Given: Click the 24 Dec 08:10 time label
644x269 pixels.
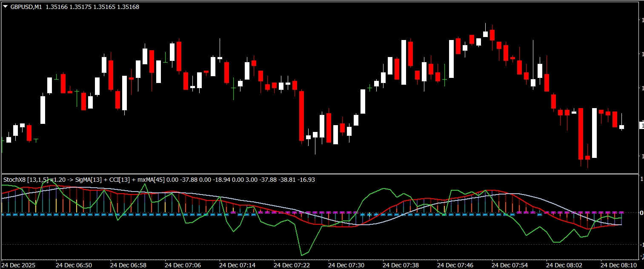Looking at the screenshot, I should point(618,265).
